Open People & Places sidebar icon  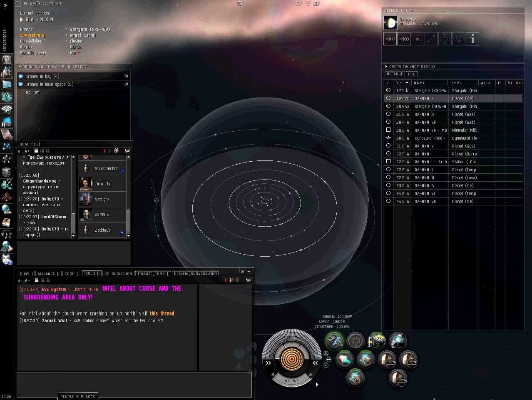tap(6, 72)
